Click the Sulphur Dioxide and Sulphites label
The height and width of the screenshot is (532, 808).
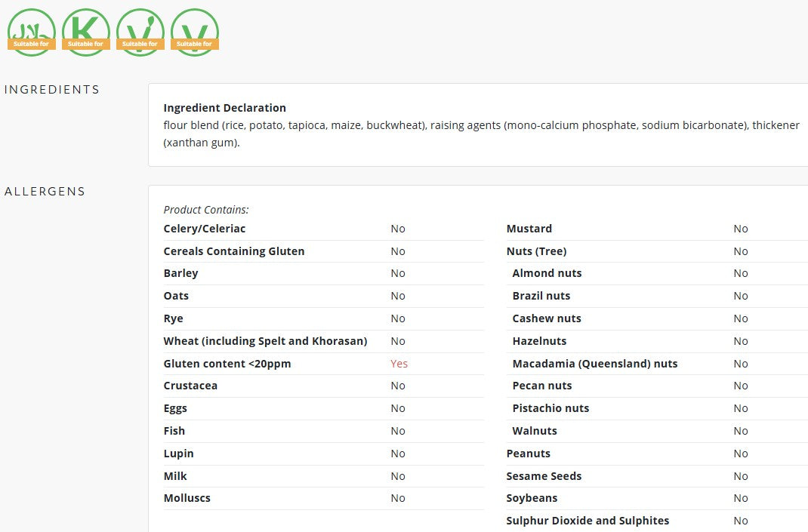click(x=588, y=521)
